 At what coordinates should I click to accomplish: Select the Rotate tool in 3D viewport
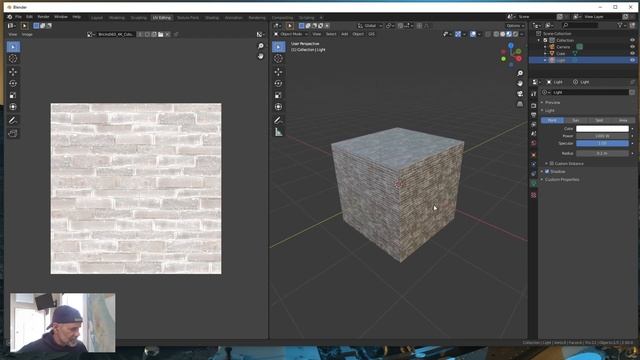[278, 83]
